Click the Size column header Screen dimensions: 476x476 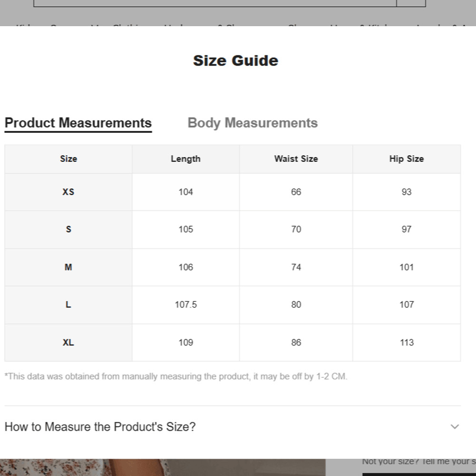[68, 159]
